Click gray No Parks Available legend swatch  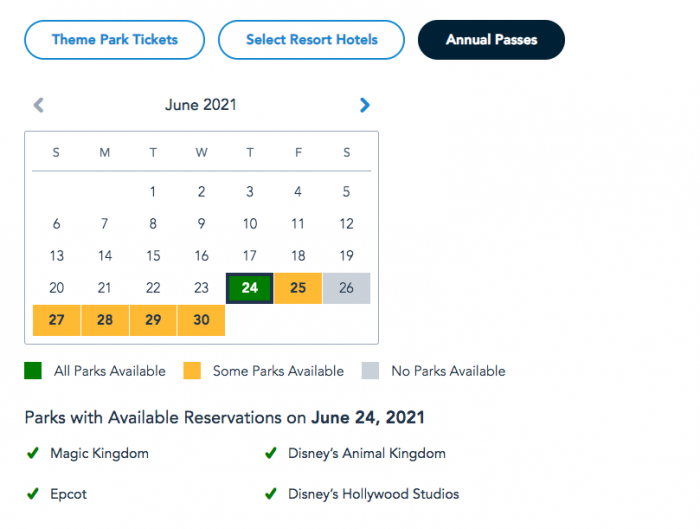(371, 371)
